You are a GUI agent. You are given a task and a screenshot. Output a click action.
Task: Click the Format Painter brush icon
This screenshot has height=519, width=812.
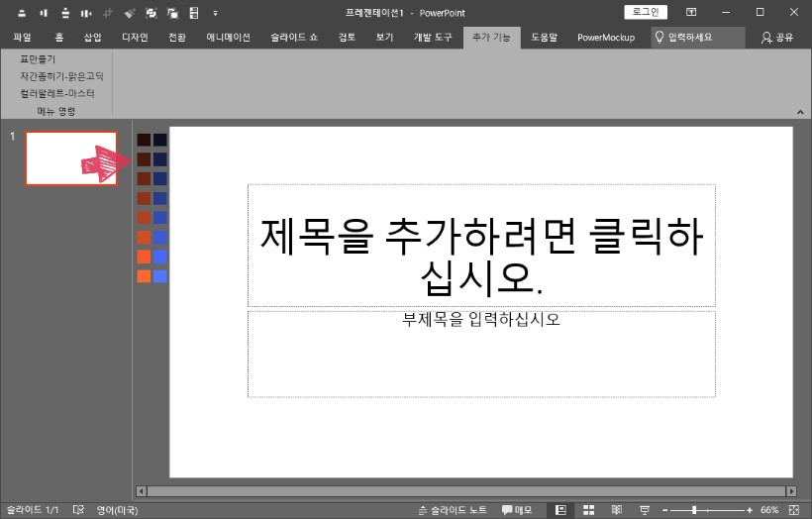130,13
